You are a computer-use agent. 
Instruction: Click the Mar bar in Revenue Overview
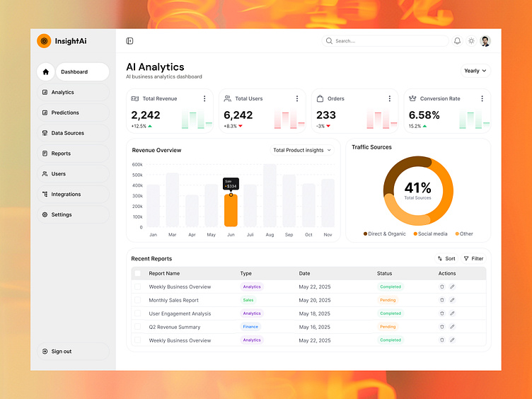[x=173, y=199]
